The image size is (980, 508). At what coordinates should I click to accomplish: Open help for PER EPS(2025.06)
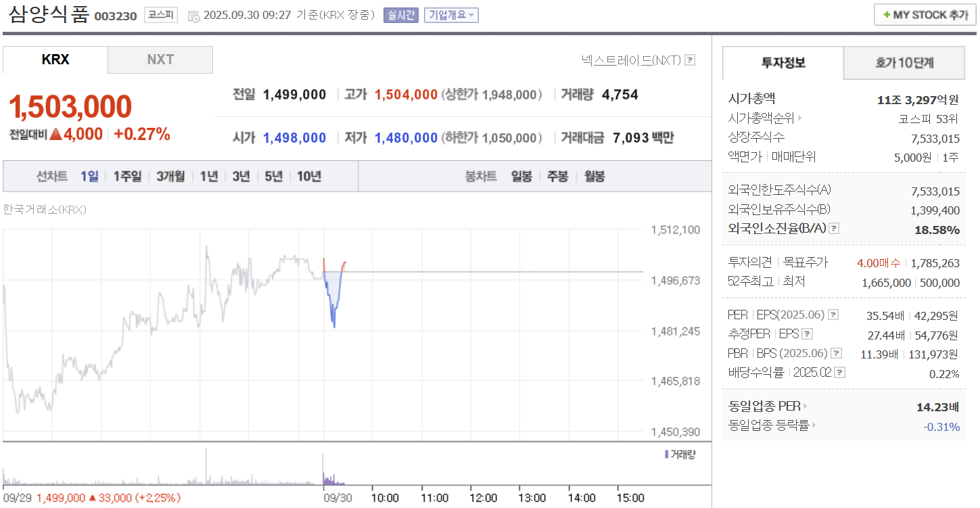click(x=835, y=314)
